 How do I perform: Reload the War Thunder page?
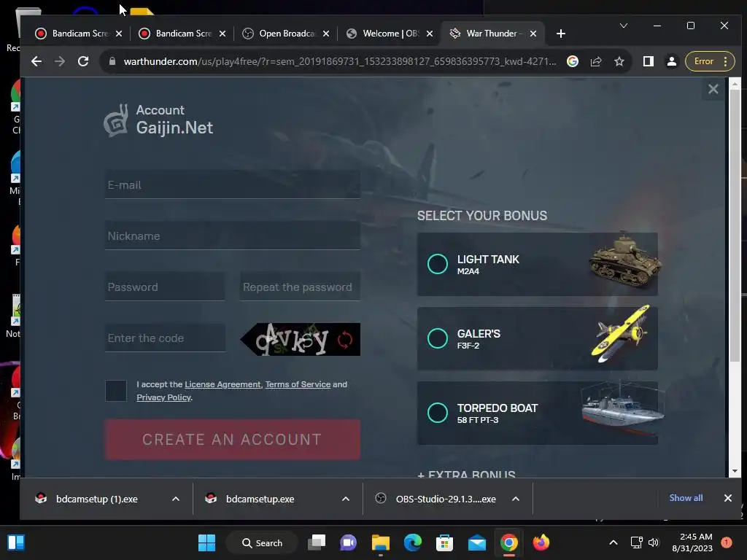[x=83, y=61]
